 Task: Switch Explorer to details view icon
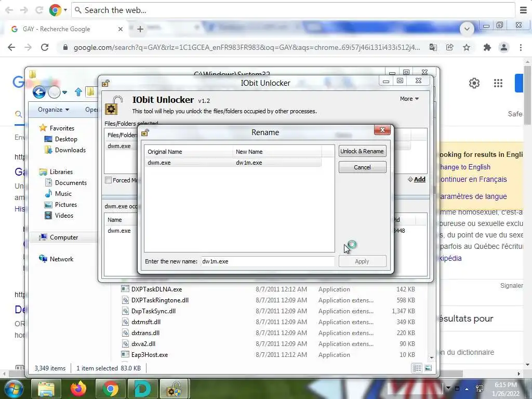point(417,368)
